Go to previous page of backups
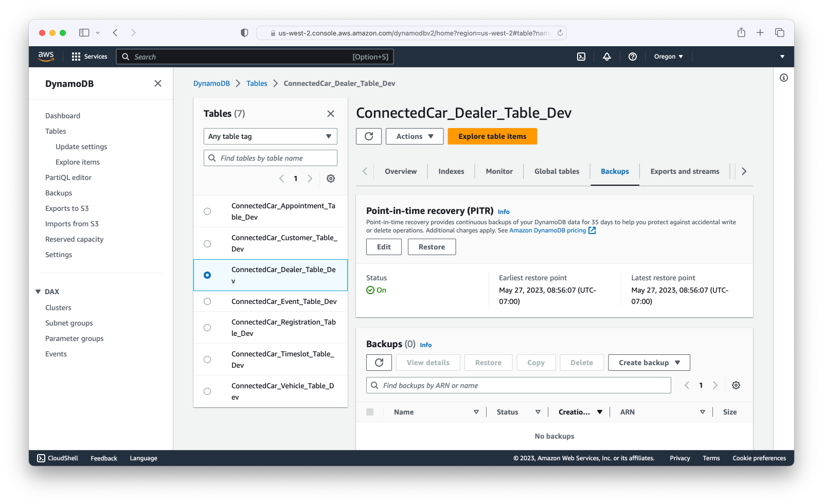Screen dimensions: 823x504 click(x=687, y=385)
